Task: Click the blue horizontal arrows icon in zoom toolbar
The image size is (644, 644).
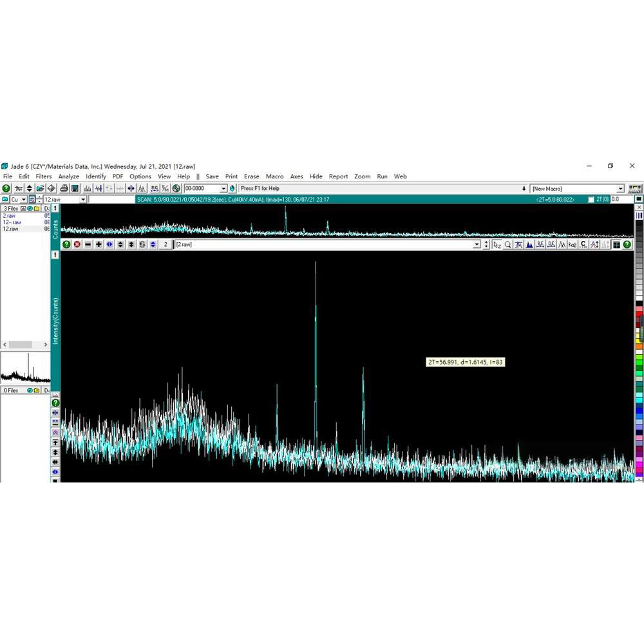Action: (109, 244)
